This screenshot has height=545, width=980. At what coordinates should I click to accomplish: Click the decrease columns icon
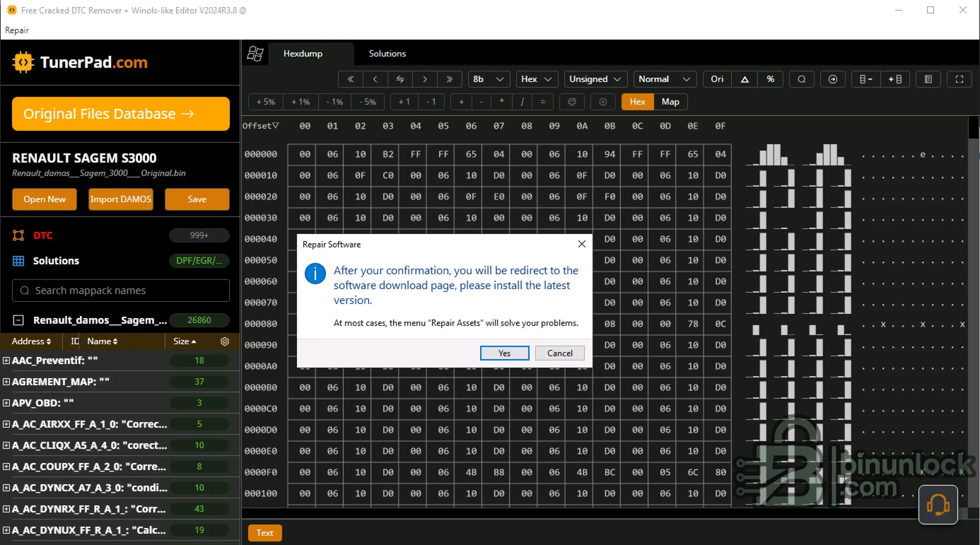coord(865,79)
